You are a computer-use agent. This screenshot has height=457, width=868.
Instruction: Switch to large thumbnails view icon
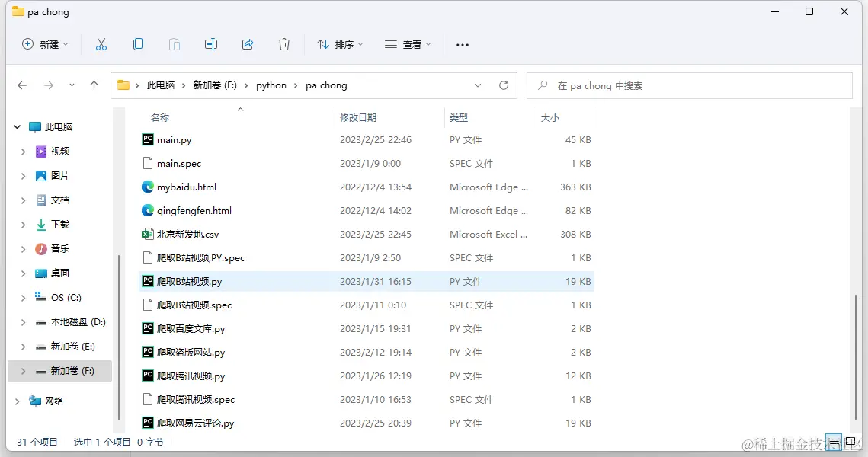click(x=850, y=442)
